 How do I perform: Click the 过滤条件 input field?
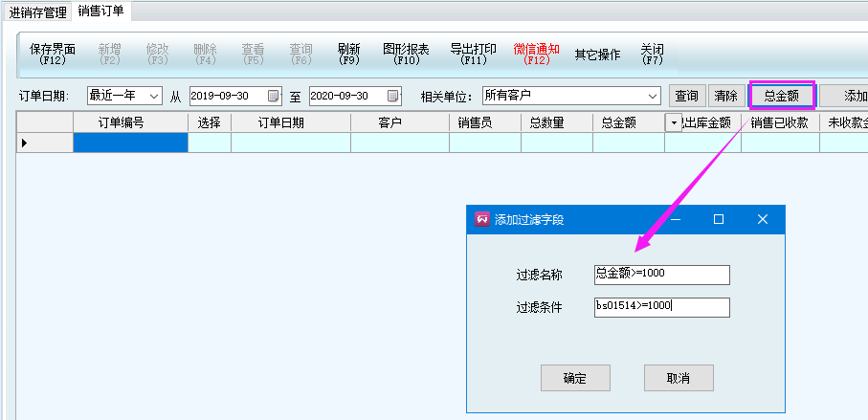(661, 306)
